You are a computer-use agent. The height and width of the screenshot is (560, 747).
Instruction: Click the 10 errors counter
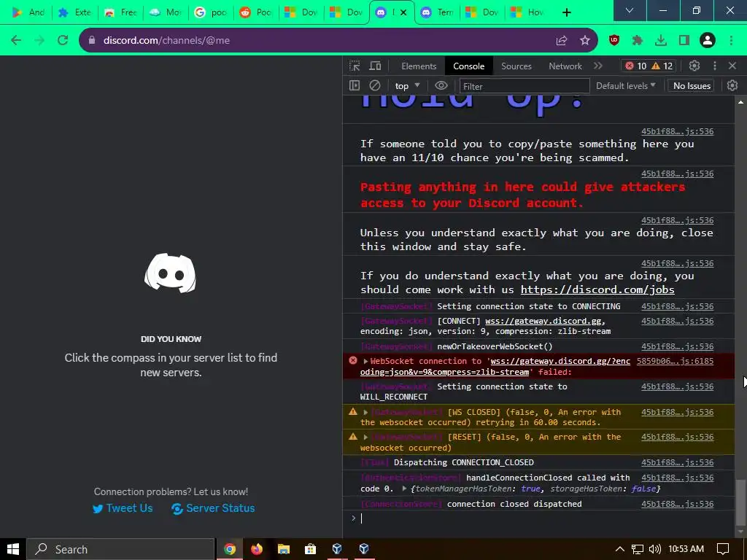pos(636,66)
